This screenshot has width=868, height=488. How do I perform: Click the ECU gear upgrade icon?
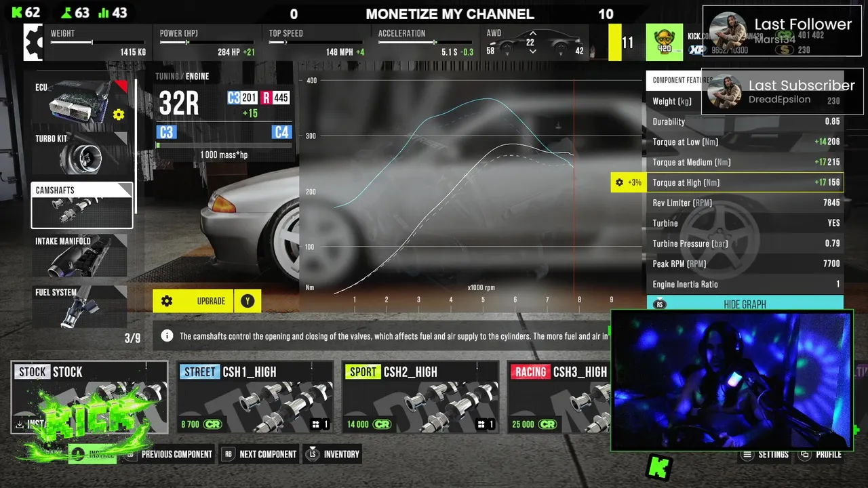click(119, 115)
